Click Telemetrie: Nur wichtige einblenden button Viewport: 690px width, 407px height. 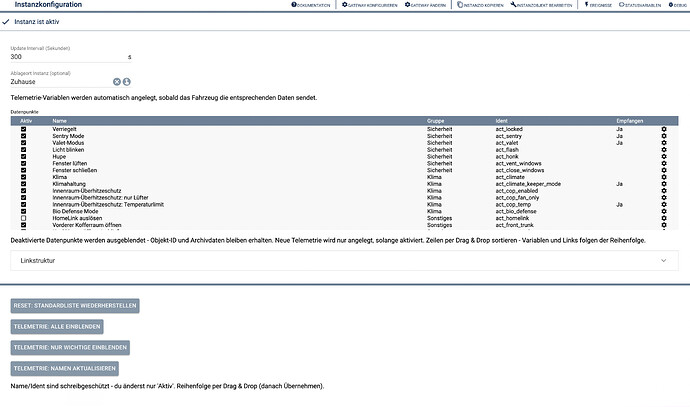[x=70, y=348]
